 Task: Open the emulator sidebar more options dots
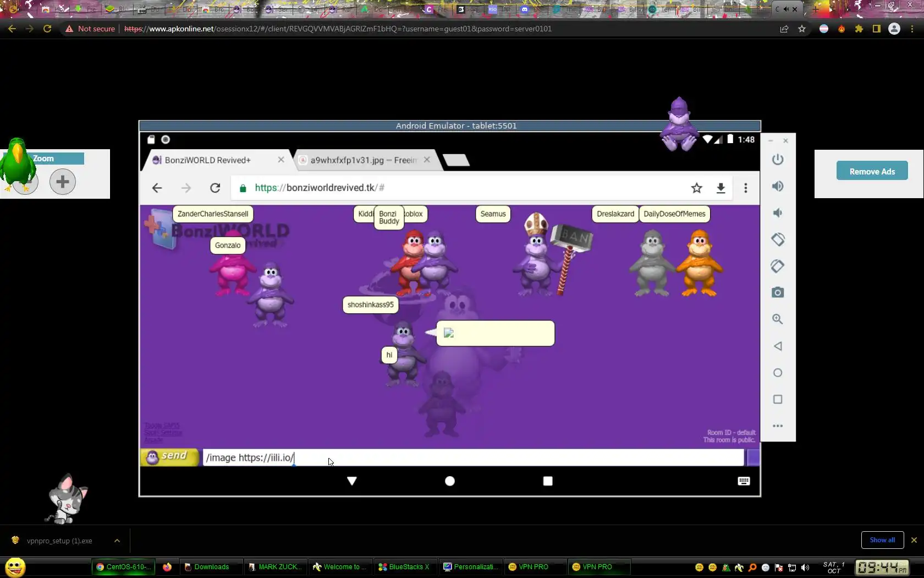point(778,426)
